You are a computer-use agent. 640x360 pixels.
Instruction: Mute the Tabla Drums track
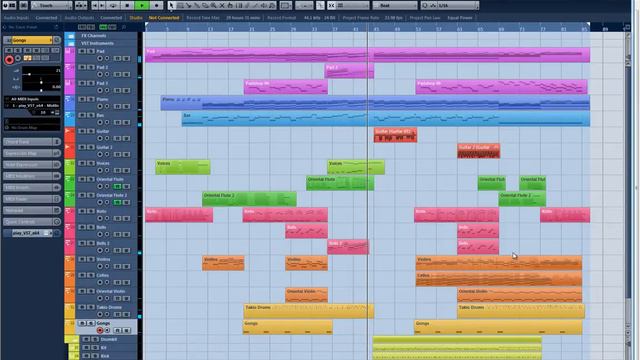[82, 307]
